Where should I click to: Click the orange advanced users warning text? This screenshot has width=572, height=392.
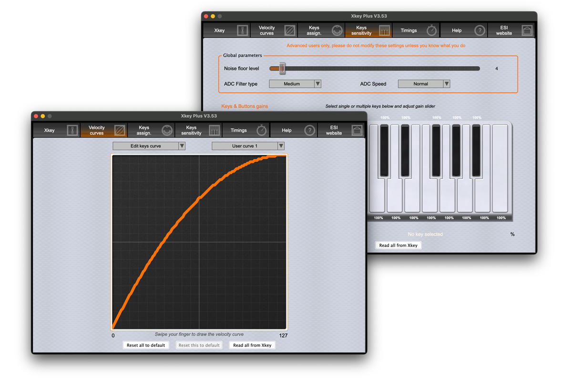click(x=376, y=46)
